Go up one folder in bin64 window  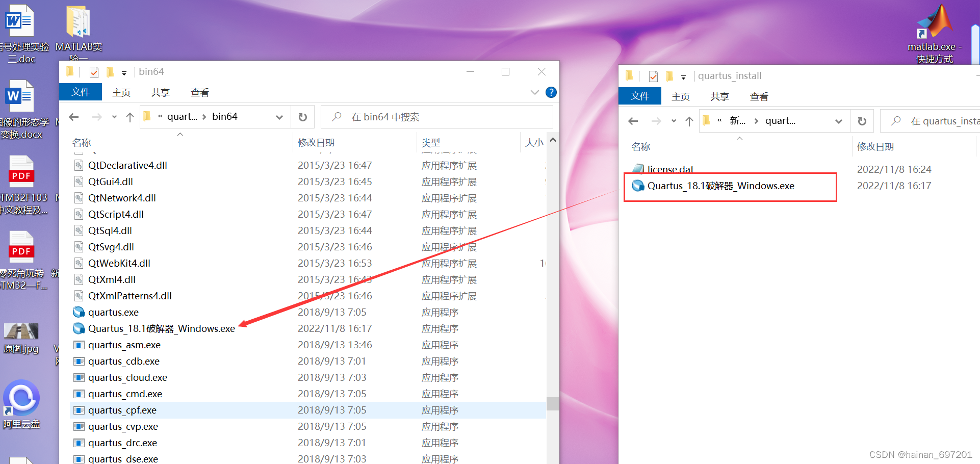click(130, 117)
